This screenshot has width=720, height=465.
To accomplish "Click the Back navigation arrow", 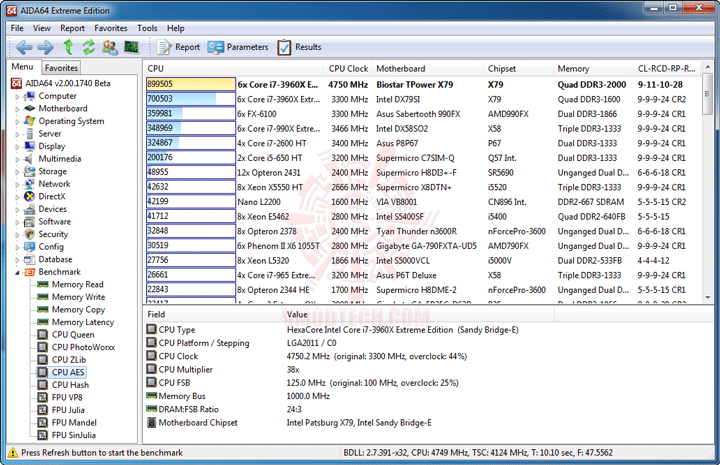I will 24,47.
